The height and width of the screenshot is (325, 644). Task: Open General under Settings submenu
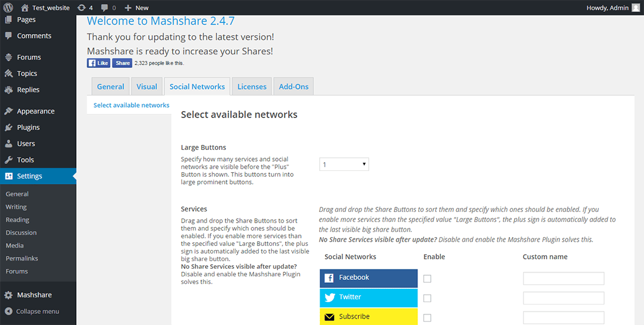coord(17,194)
